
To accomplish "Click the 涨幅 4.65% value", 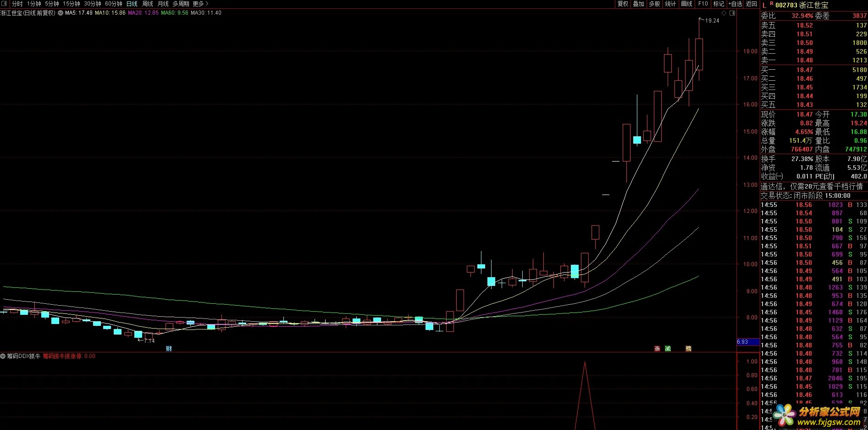I will tap(804, 132).
